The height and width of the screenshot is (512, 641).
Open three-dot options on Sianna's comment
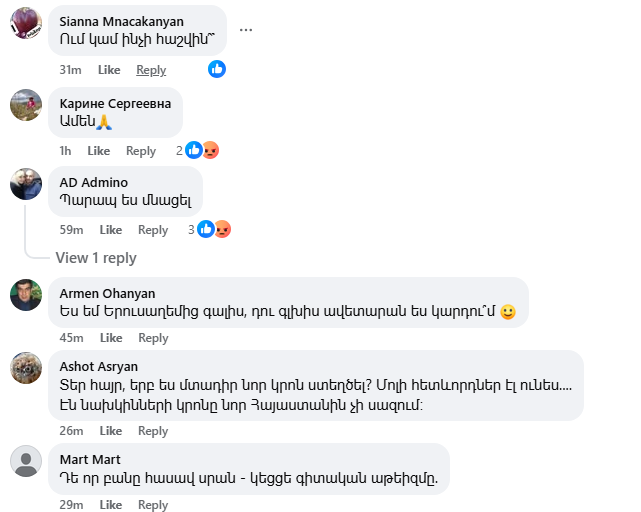click(246, 29)
